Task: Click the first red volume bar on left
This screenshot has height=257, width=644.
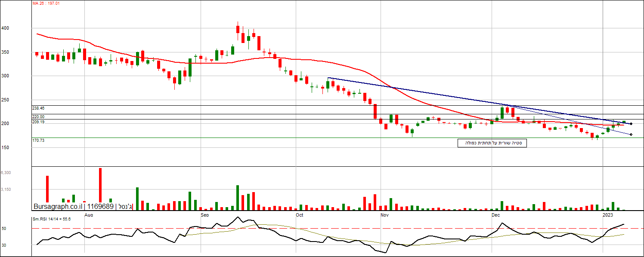Action: (x=47, y=189)
